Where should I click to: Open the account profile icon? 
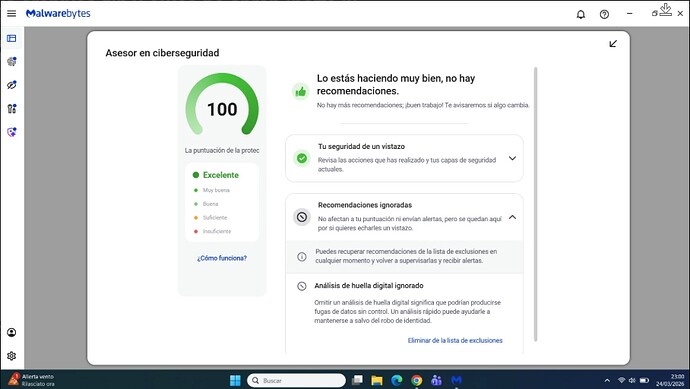coord(11,332)
